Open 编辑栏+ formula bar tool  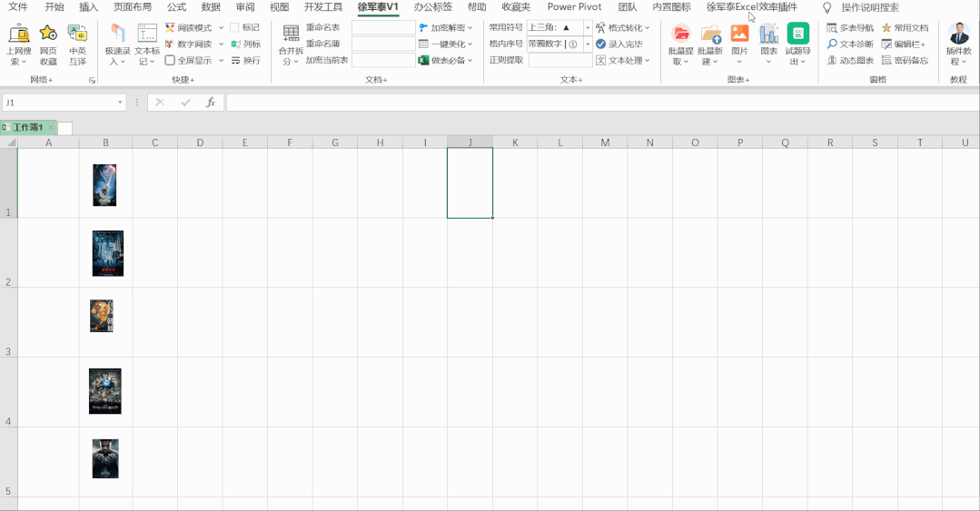coord(904,44)
